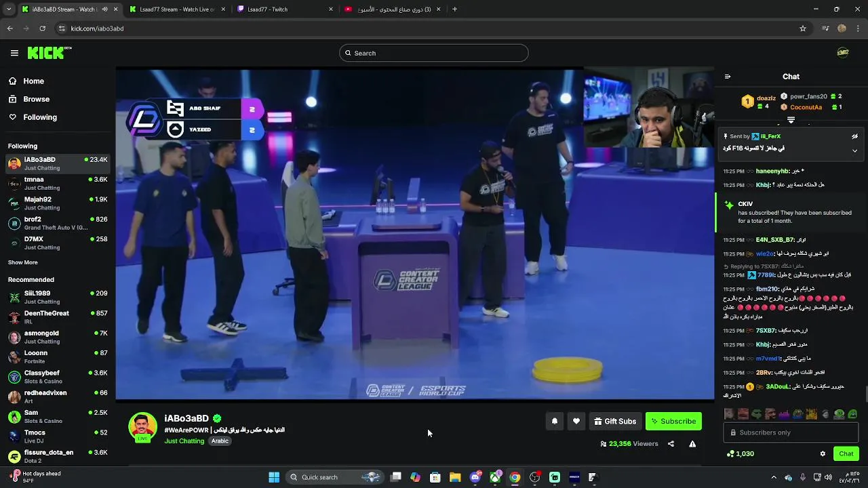
Task: Click CoconutAa in gift leaderboard
Action: point(811,107)
